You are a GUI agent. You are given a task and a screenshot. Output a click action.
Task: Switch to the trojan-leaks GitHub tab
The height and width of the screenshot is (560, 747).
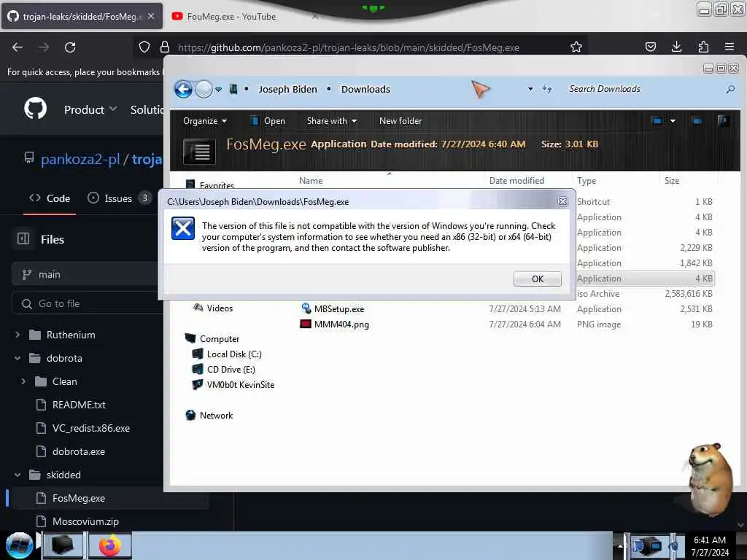[82, 16]
